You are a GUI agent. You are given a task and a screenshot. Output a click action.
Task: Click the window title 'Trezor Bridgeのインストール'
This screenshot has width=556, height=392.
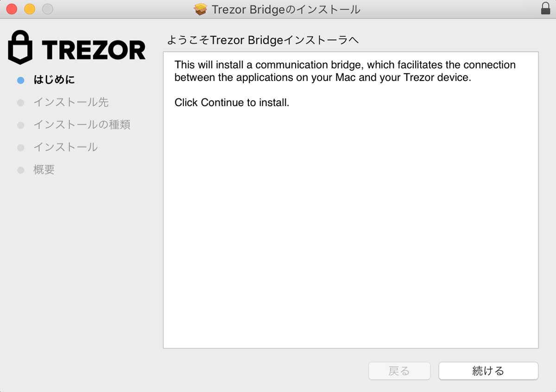pos(286,9)
